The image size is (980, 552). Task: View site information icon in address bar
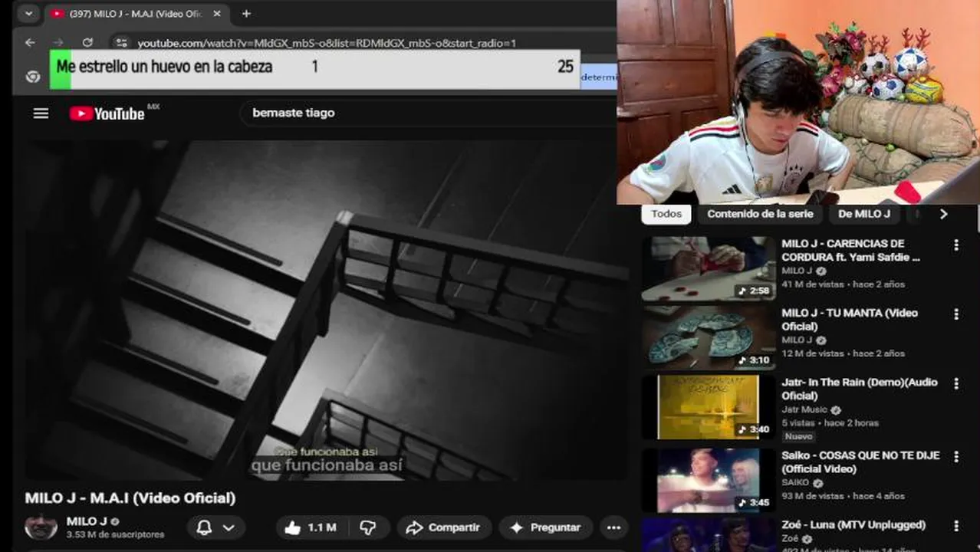[x=120, y=43]
